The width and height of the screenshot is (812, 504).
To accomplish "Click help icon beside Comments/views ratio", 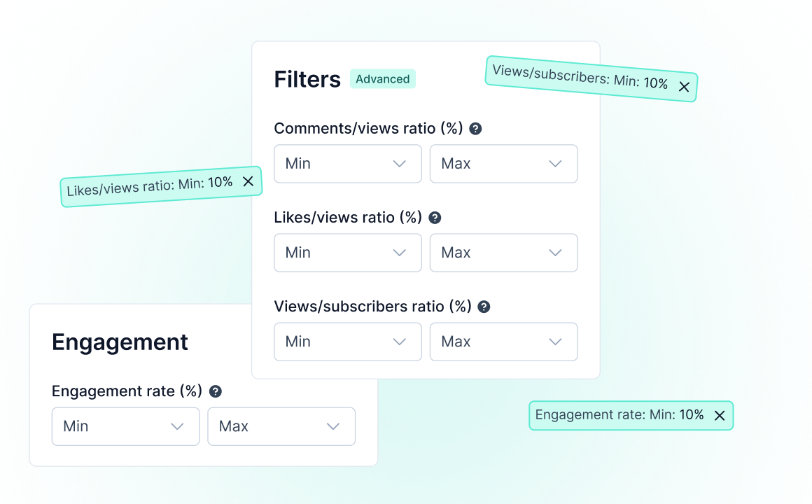I will pos(476,129).
